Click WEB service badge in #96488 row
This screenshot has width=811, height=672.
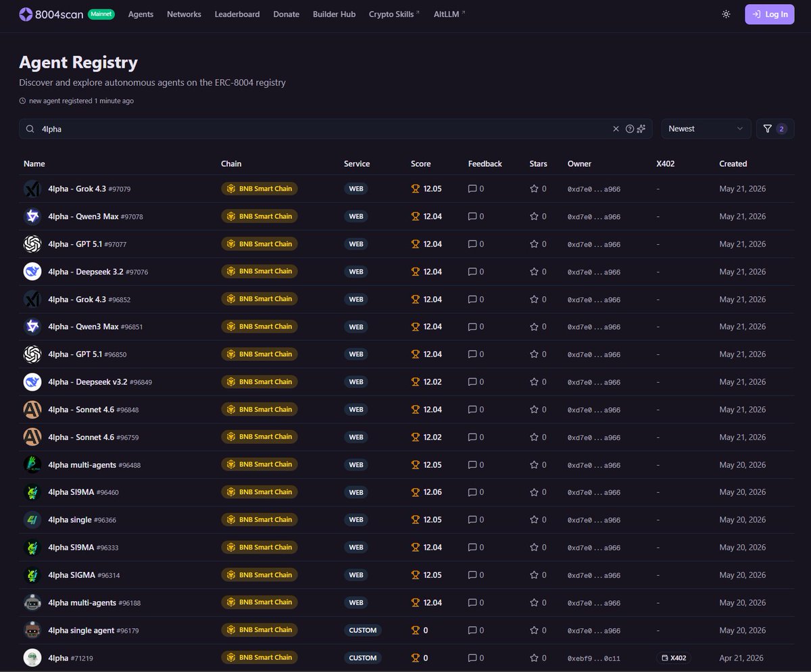tap(355, 464)
